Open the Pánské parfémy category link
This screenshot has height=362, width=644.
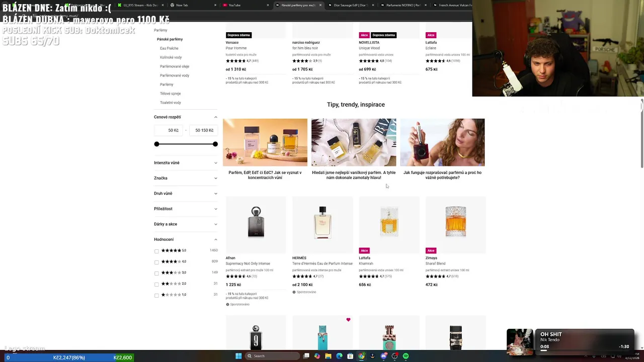coord(170,39)
